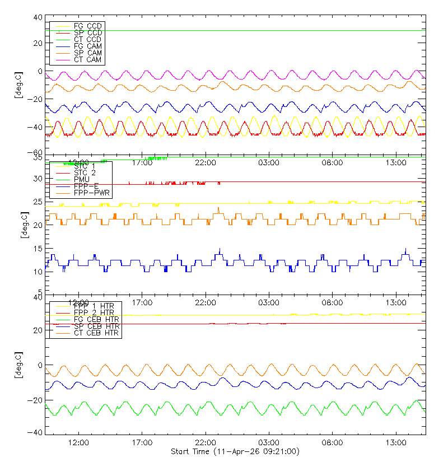The image size is (448, 476).
Task: Click the Start Time axis title
Action: point(235,451)
